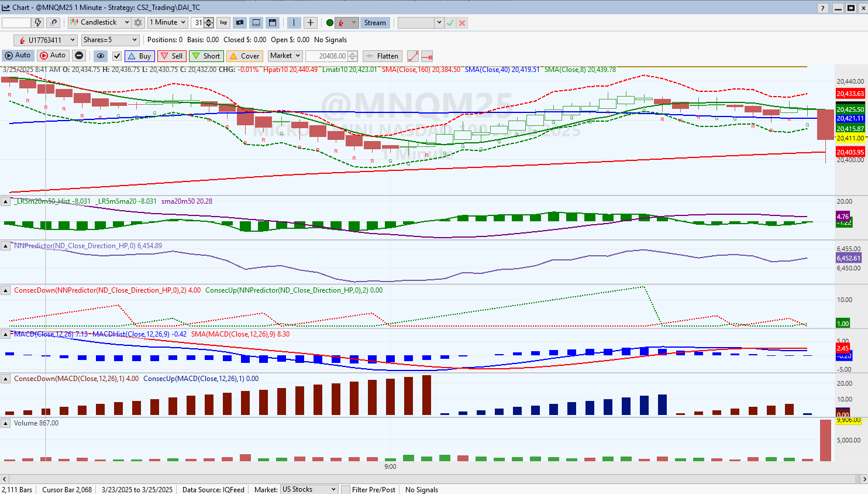Image resolution: width=868 pixels, height=494 pixels.
Task: Click the link chain icon in toolbar
Action: pos(54,23)
